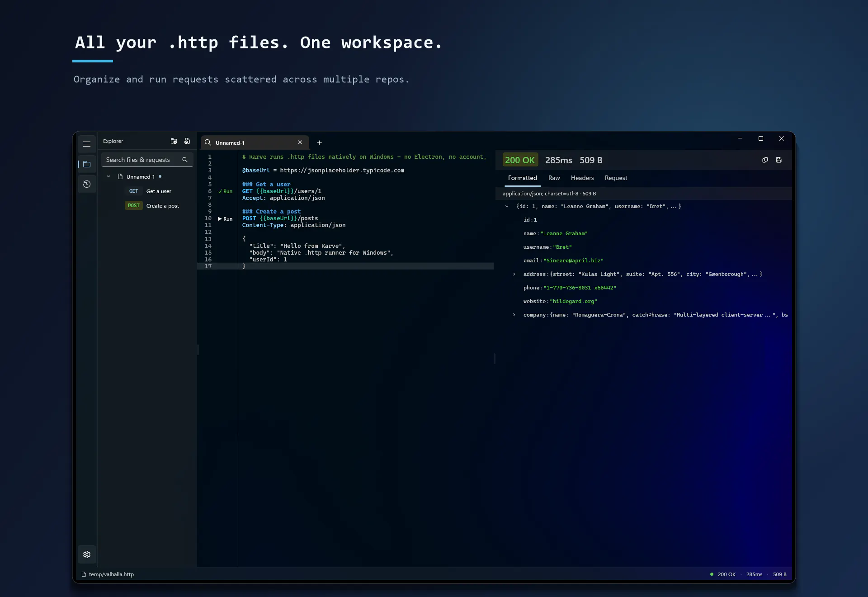This screenshot has height=597, width=868.
Task: Click the add folder icon in Explorer
Action: pyautogui.click(x=174, y=141)
